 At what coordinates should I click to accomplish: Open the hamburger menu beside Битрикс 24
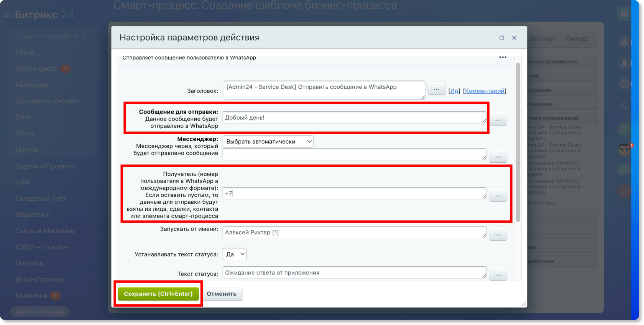(x=7, y=15)
